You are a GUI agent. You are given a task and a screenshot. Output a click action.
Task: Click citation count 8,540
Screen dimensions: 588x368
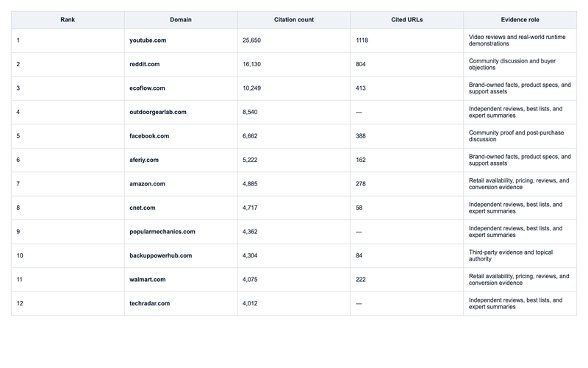coord(250,113)
